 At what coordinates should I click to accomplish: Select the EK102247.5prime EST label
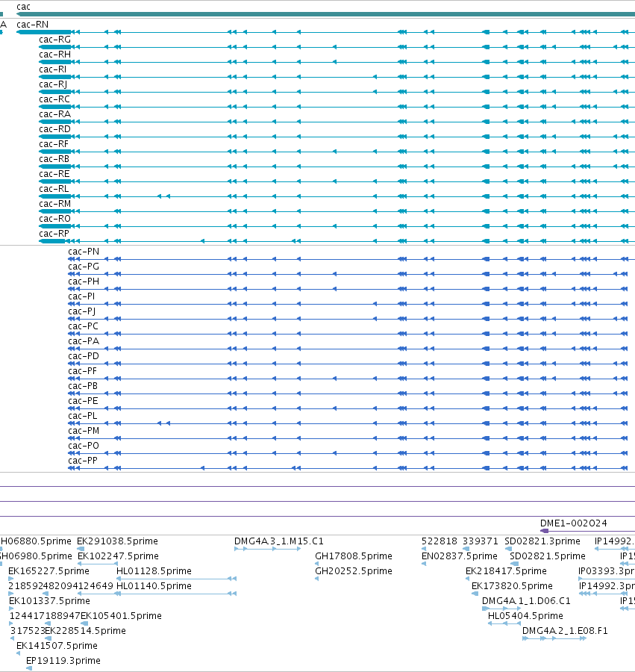[118, 556]
